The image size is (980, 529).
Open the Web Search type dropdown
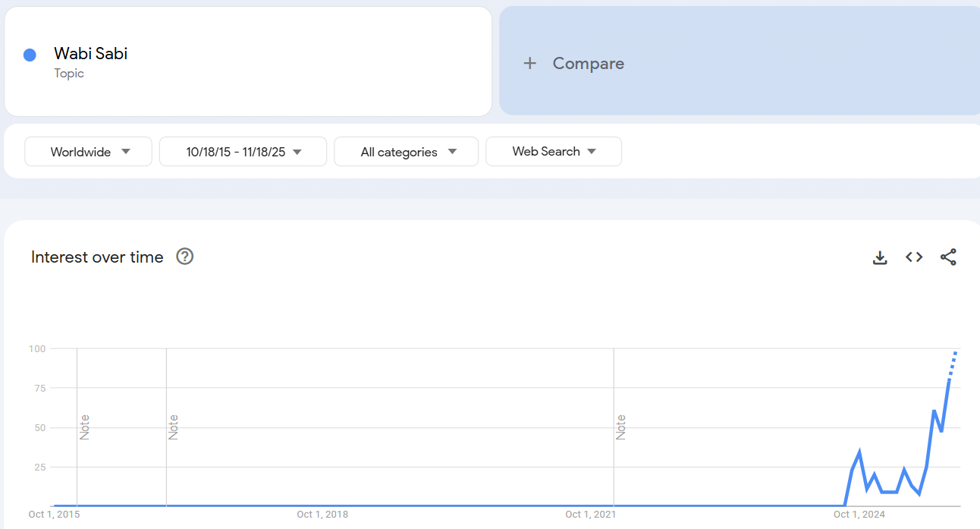(553, 152)
